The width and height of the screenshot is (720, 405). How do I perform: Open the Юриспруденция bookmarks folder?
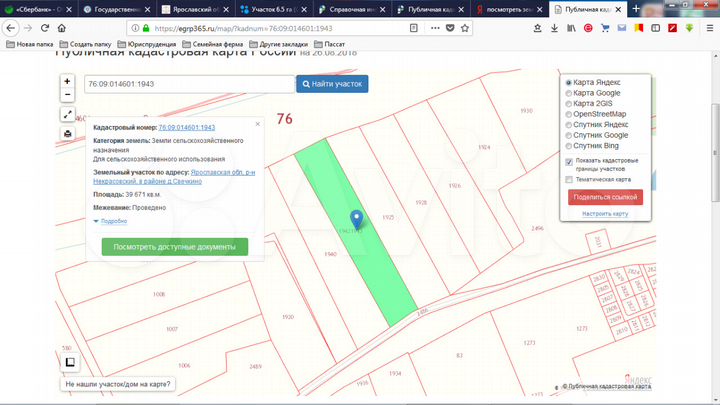153,45
